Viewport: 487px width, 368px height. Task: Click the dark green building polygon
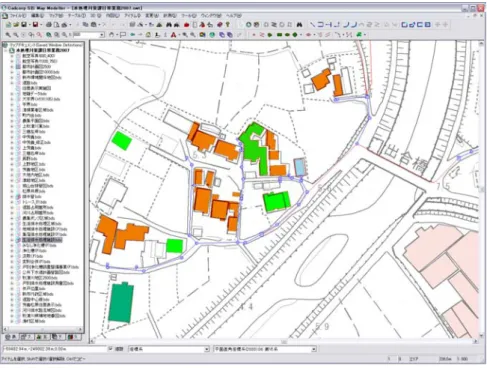121,303
